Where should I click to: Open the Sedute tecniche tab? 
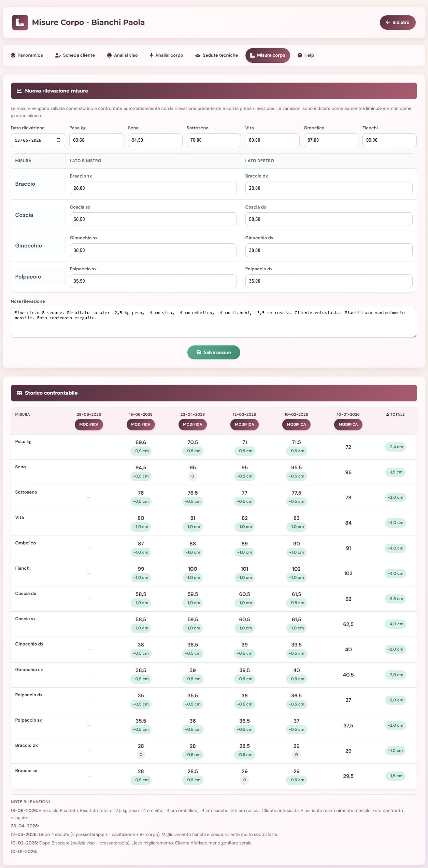click(x=216, y=55)
